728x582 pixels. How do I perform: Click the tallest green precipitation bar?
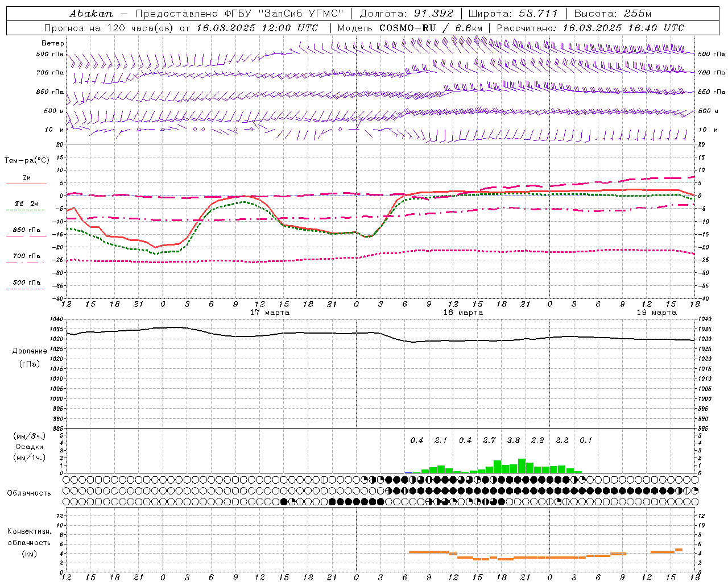pyautogui.click(x=522, y=465)
